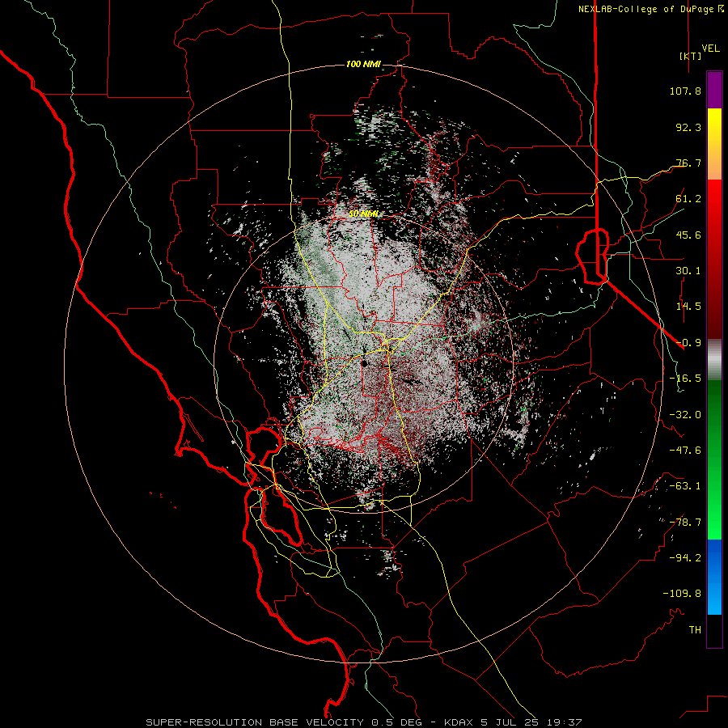This screenshot has width=728, height=728.
Task: Select the yellow segment of velocity scale
Action: pyautogui.click(x=714, y=123)
